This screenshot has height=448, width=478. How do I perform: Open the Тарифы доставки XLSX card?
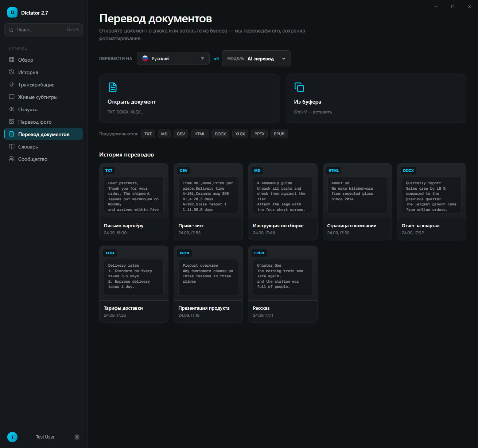tap(134, 284)
